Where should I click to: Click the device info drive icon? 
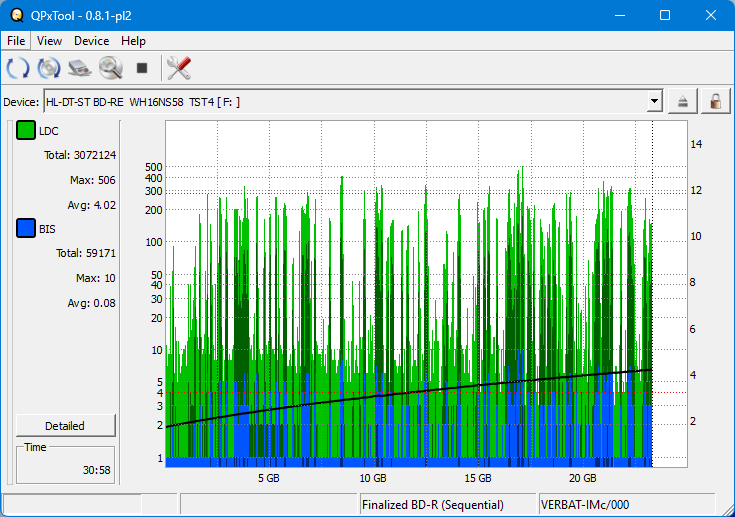[80, 68]
